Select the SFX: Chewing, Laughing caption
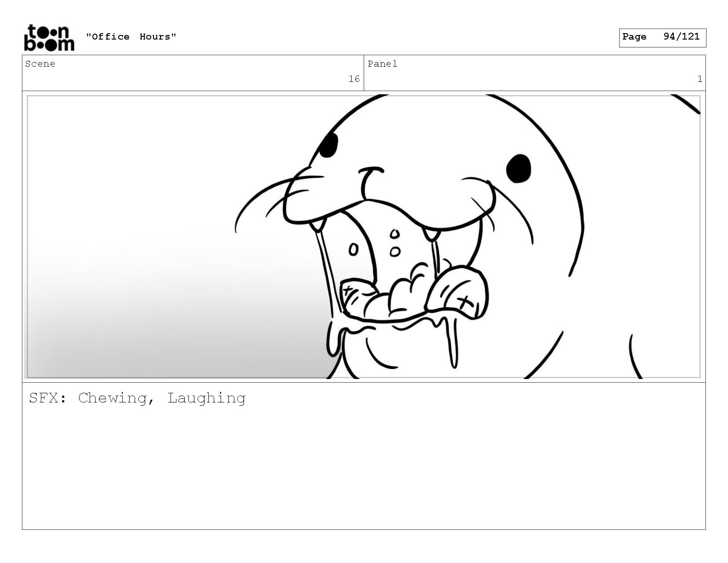The image size is (728, 563). (x=137, y=398)
